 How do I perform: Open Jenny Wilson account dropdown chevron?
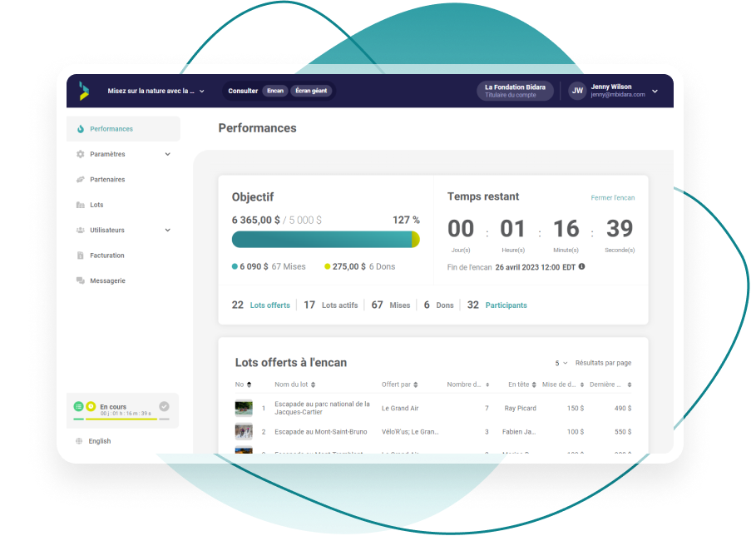pos(655,92)
